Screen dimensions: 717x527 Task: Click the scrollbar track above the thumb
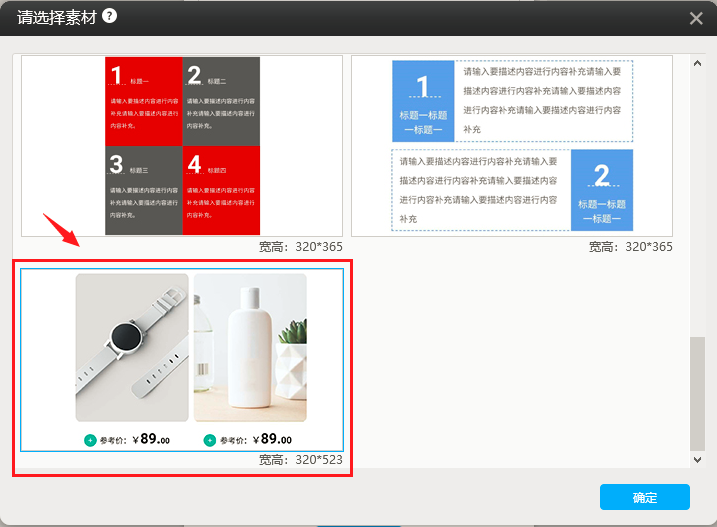pos(697,200)
